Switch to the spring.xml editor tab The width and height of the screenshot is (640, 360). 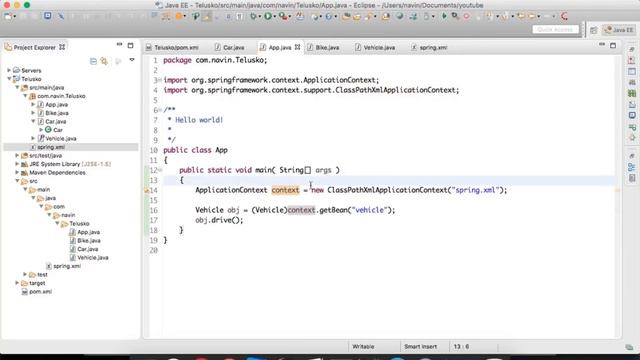(x=429, y=48)
